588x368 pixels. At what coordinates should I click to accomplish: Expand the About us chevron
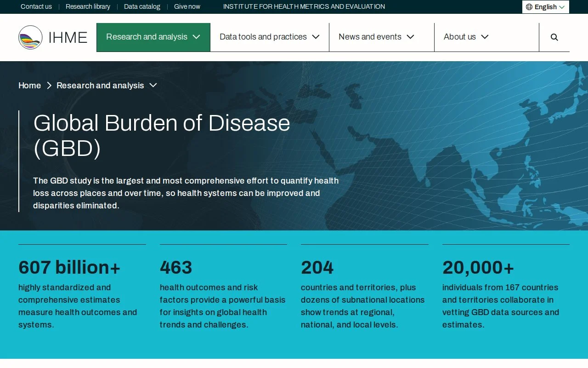tap(485, 37)
